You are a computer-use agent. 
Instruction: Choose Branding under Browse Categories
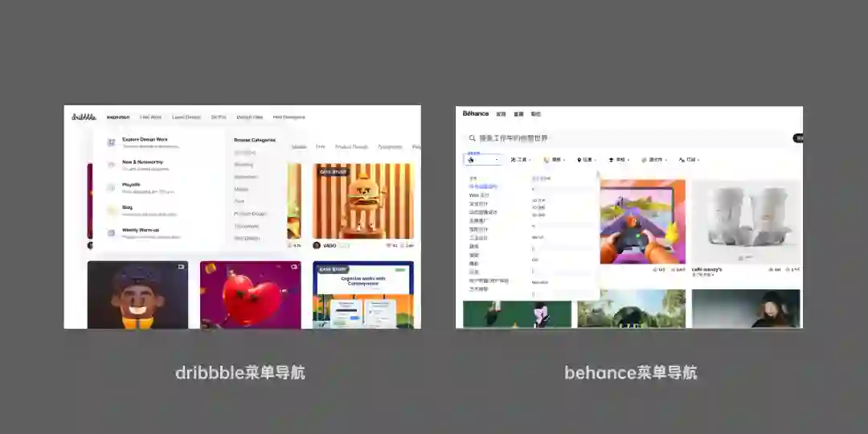click(244, 165)
